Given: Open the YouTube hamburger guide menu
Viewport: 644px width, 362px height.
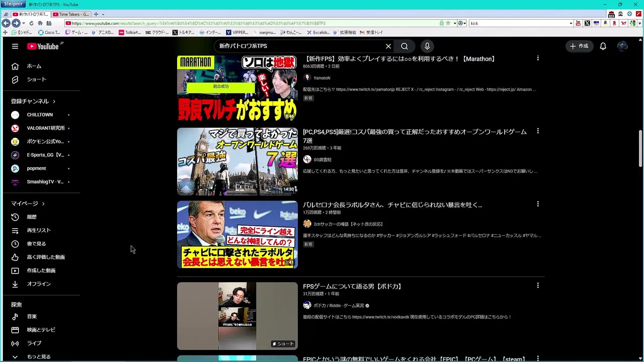Looking at the screenshot, I should point(15,46).
